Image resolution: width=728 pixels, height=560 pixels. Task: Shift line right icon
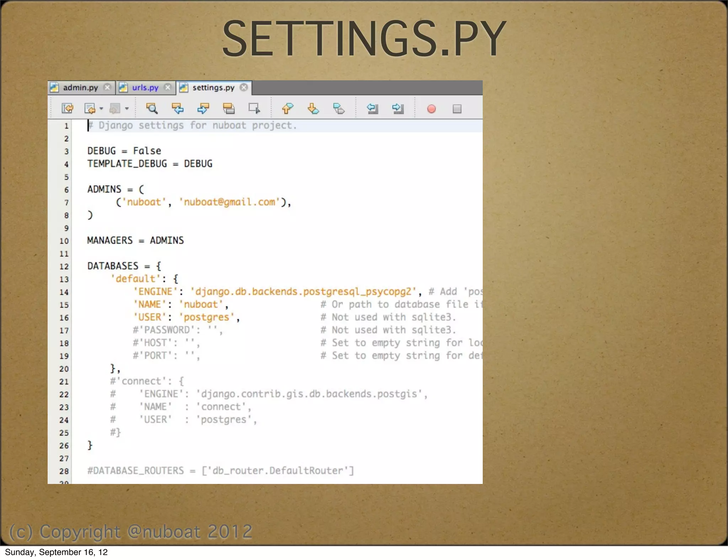coord(398,108)
